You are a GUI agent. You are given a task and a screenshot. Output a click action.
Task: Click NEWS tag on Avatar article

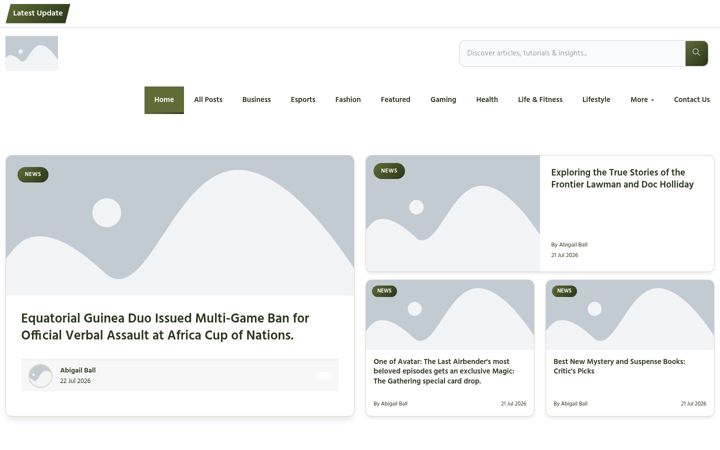click(x=384, y=291)
